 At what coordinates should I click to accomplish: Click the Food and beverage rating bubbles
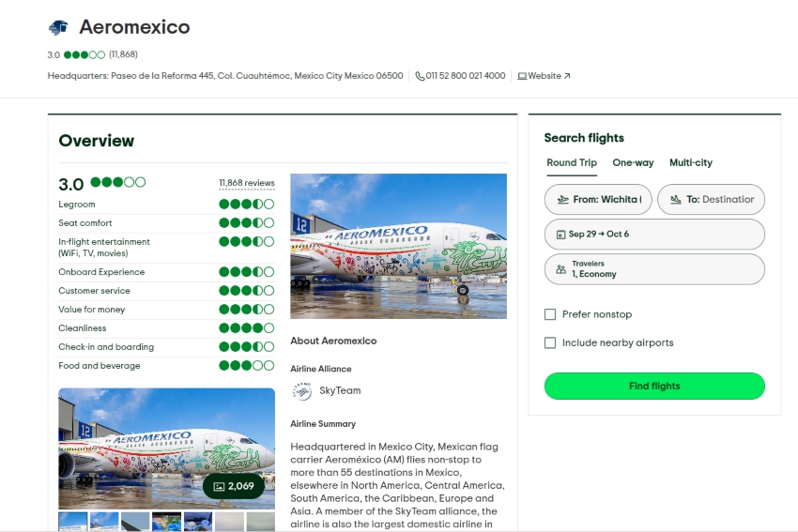246,365
